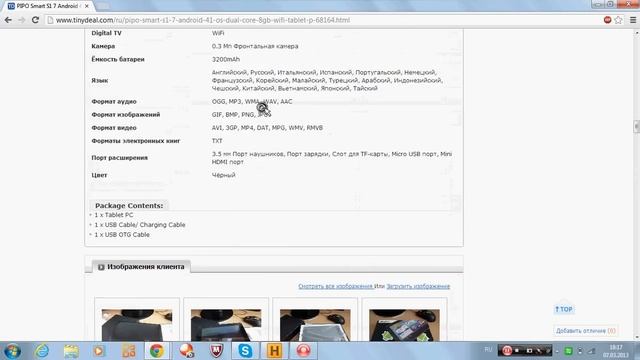Open Windows Explorer folder on the taskbar
Screen dimensions: 640x360
point(71,351)
